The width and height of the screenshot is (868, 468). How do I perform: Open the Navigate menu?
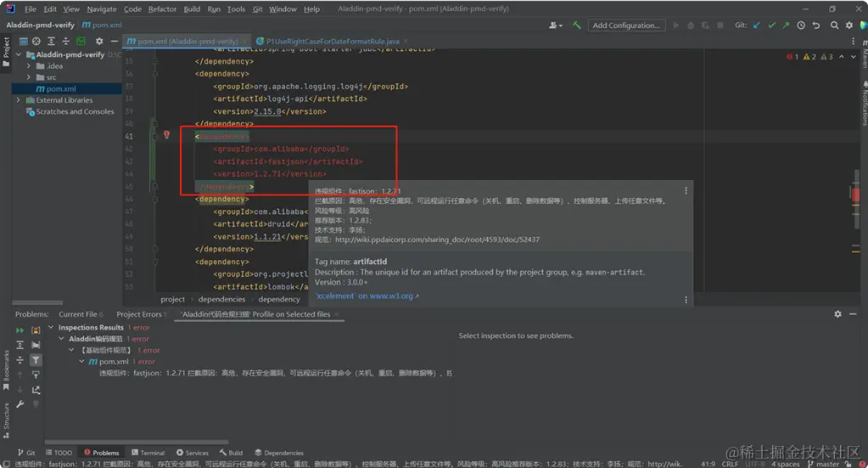(102, 8)
